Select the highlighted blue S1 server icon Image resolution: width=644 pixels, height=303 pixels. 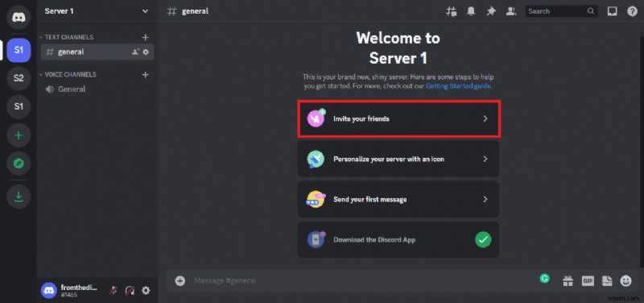point(19,50)
